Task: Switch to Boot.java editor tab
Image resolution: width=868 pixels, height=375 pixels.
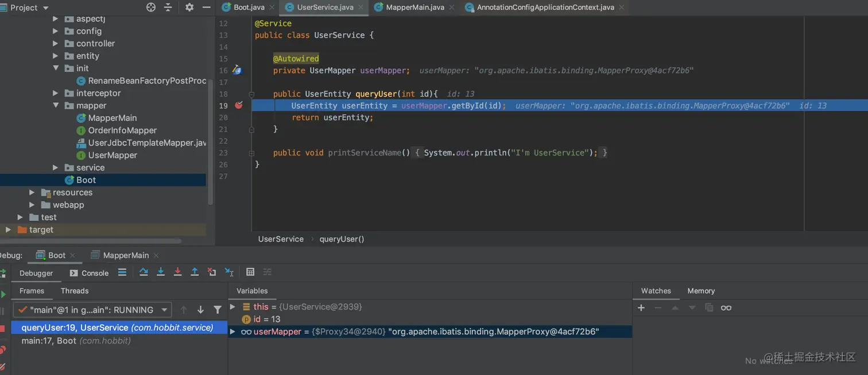Action: pyautogui.click(x=249, y=7)
